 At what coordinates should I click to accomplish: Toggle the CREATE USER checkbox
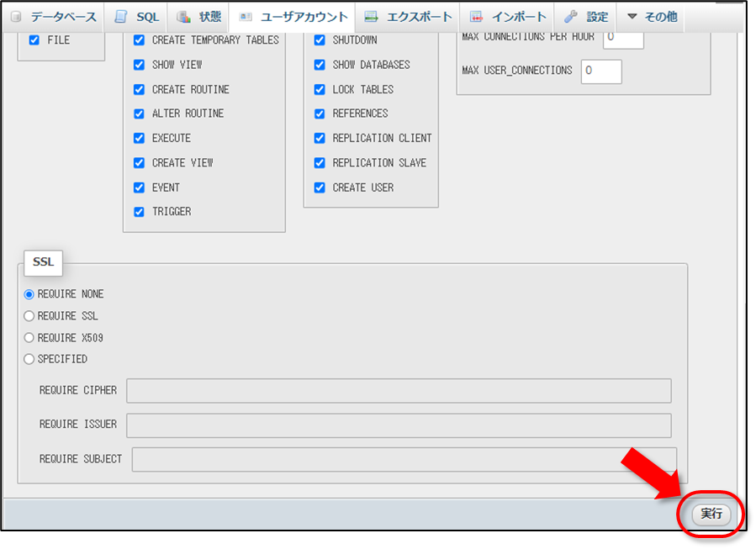[x=320, y=187]
